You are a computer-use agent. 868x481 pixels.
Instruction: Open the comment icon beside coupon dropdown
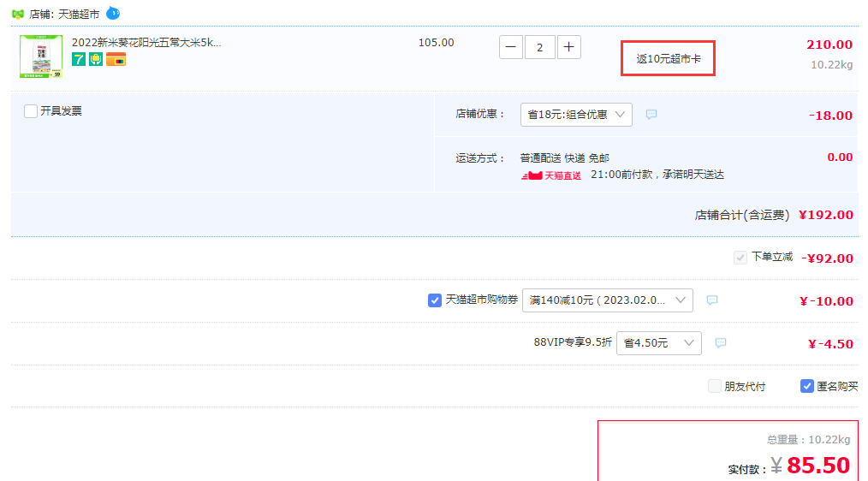(712, 300)
